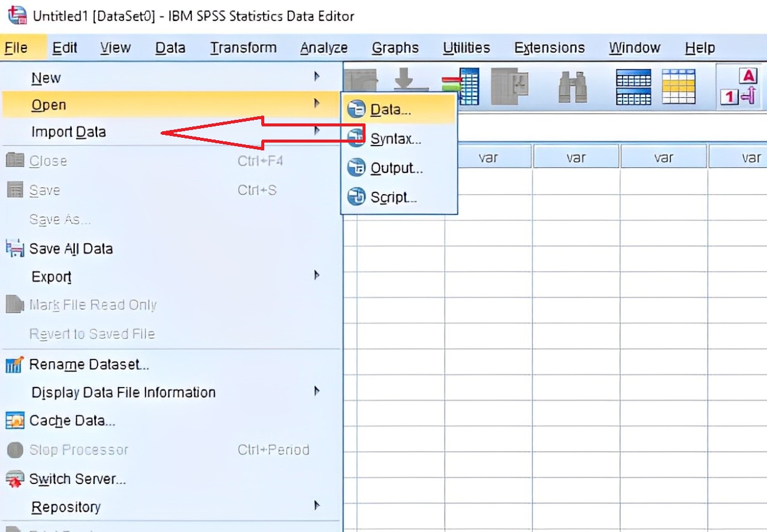Click the greyed Save As... entry

171,219
